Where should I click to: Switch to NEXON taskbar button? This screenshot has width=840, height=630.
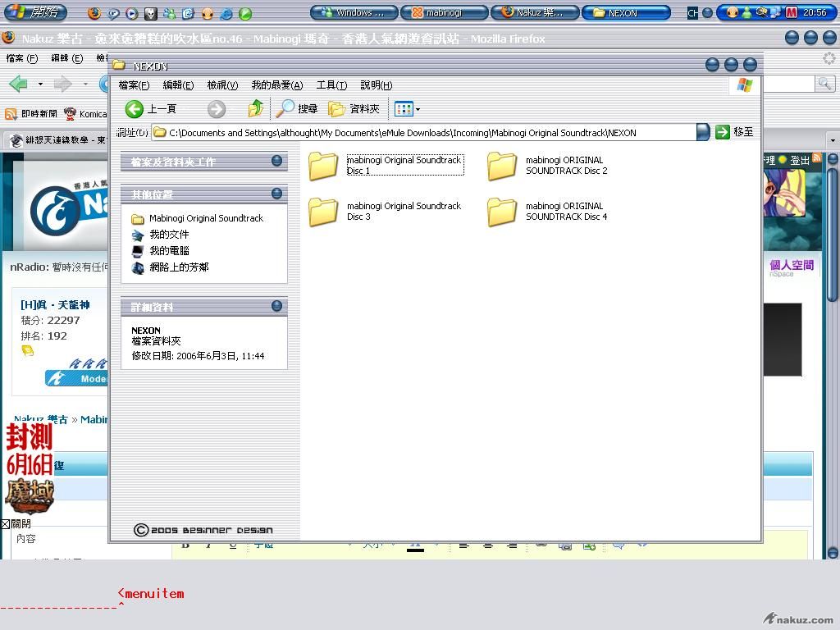pos(626,12)
